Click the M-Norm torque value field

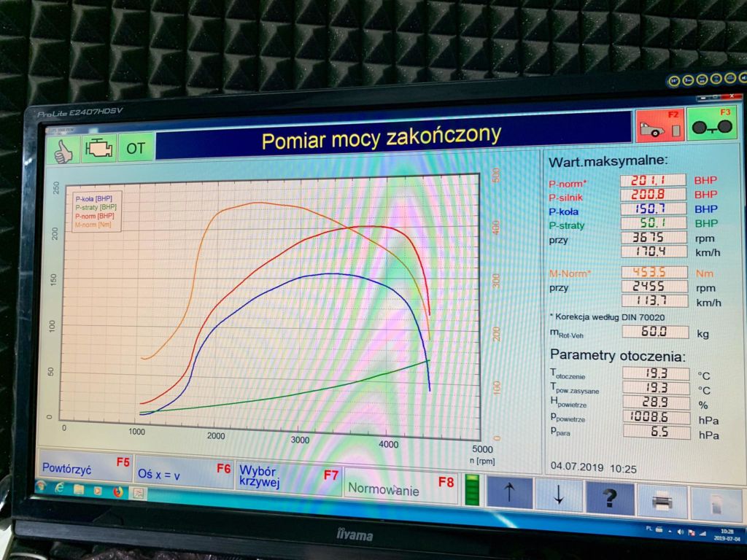coord(654,272)
